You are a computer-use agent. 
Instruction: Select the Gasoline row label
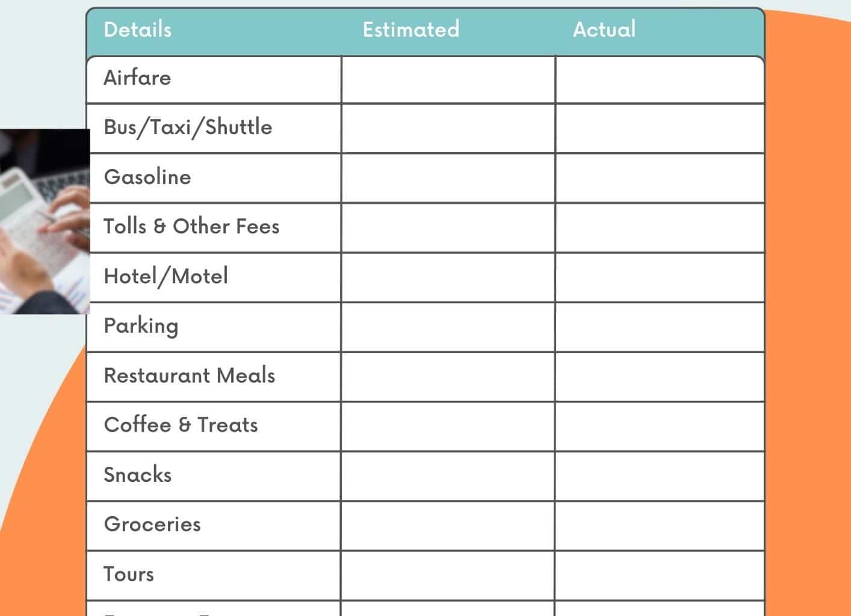(x=147, y=177)
